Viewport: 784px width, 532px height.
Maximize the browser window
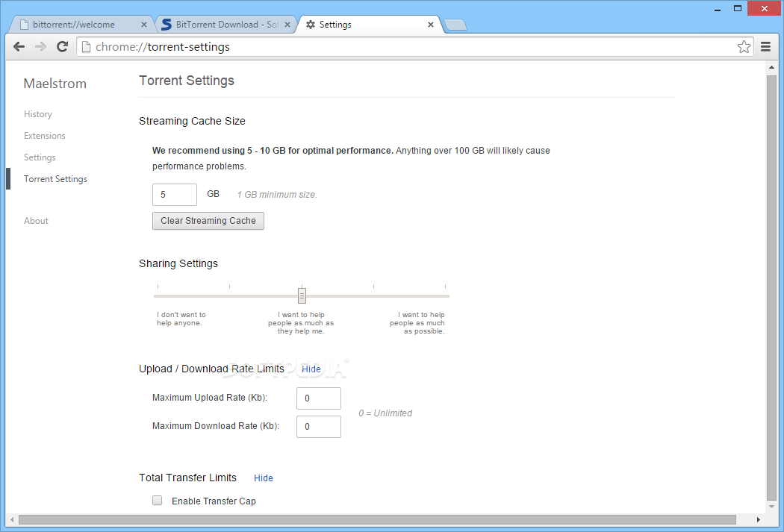coord(738,8)
